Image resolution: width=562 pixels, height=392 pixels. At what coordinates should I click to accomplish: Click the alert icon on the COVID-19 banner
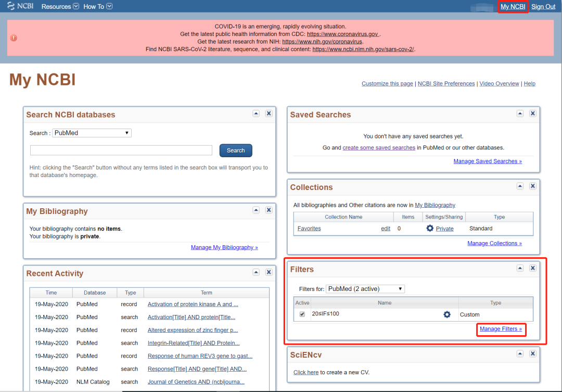pos(14,37)
